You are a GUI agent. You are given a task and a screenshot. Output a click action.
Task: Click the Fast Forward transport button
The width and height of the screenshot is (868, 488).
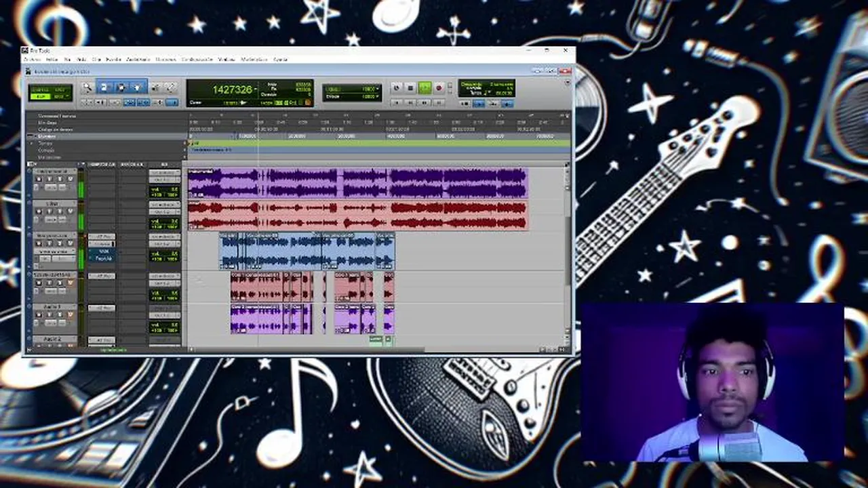pos(425,103)
